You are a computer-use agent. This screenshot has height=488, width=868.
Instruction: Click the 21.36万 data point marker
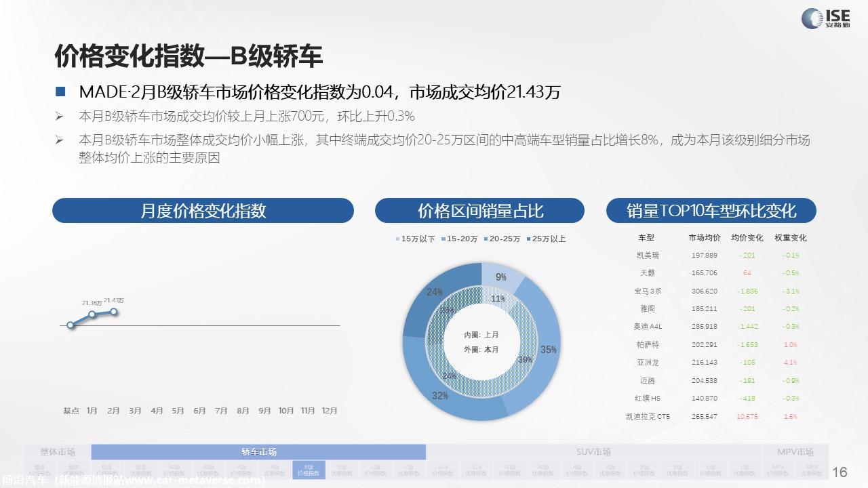(x=92, y=314)
